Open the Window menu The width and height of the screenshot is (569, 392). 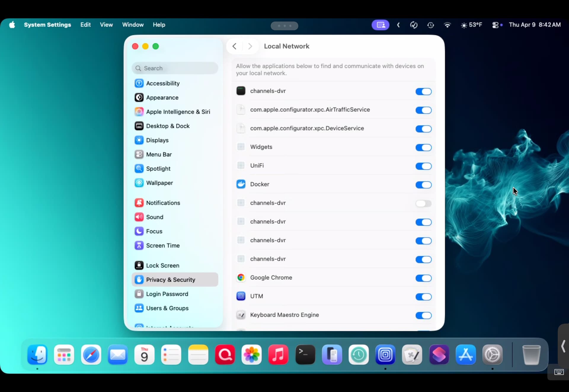pyautogui.click(x=132, y=25)
